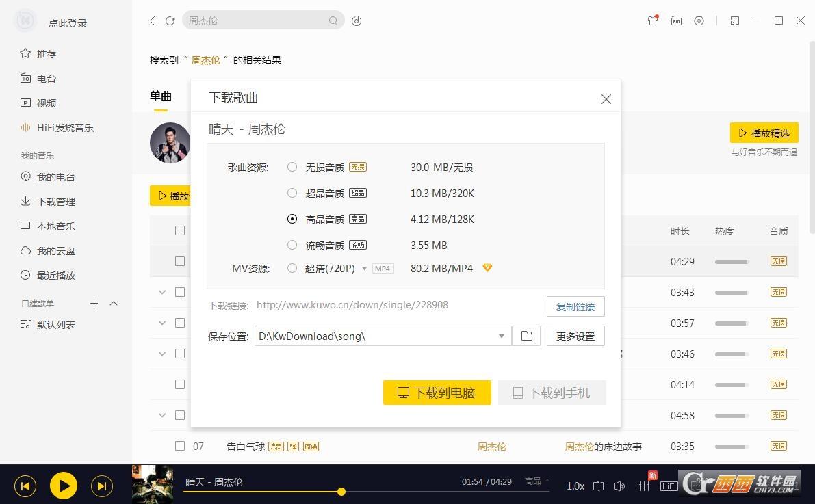Close the 下载歌曲 dialog
This screenshot has height=504, width=815.
606,98
